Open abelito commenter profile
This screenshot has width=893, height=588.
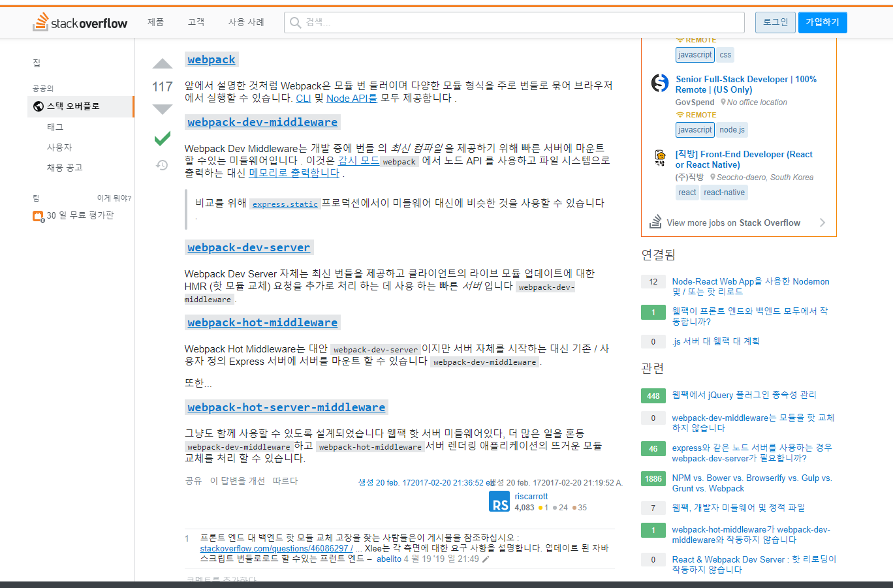coord(389,559)
